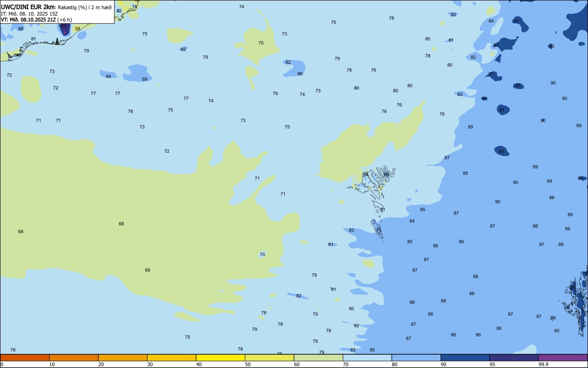This screenshot has height=368, width=588.
Task: Click the '40' legend tick label
Action: point(199,364)
